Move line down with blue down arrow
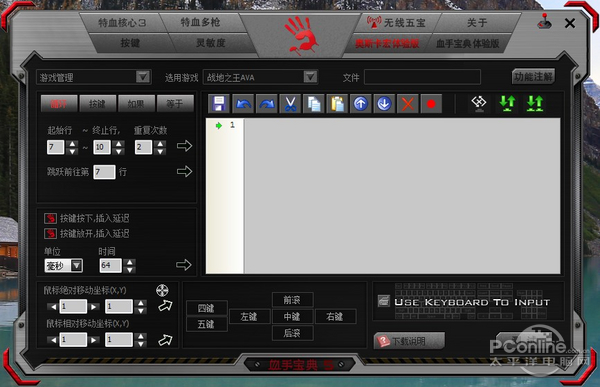600x387 pixels. pos(384,104)
